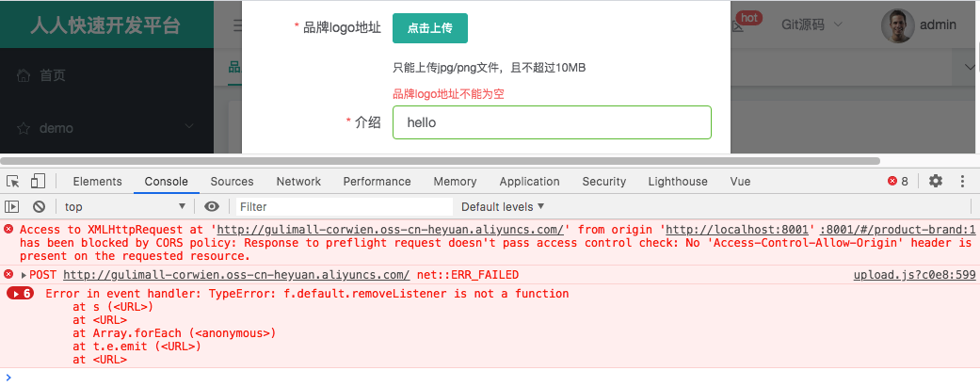Screen dimensions: 980x387
Task: Click the home icon beside 首页
Action: (x=24, y=75)
